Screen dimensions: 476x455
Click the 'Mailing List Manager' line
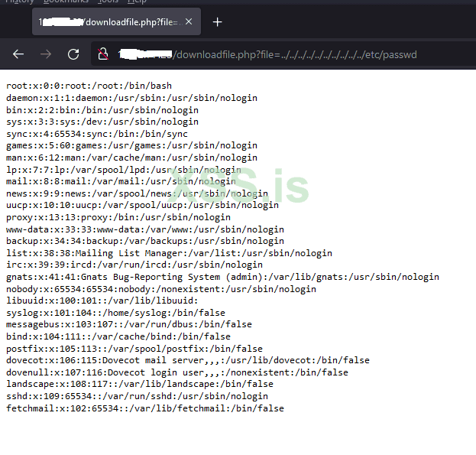[170, 253]
